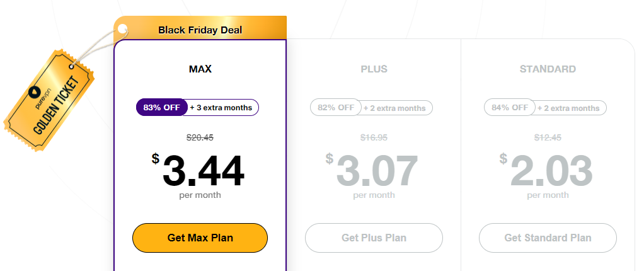The height and width of the screenshot is (271, 644).
Task: Click the 84% OFF badge on Standard
Action: click(x=510, y=108)
